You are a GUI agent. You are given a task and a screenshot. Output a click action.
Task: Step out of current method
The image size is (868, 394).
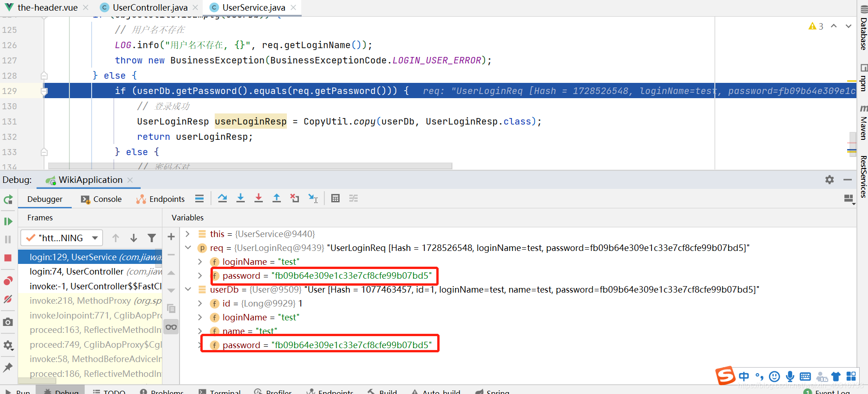pos(277,199)
